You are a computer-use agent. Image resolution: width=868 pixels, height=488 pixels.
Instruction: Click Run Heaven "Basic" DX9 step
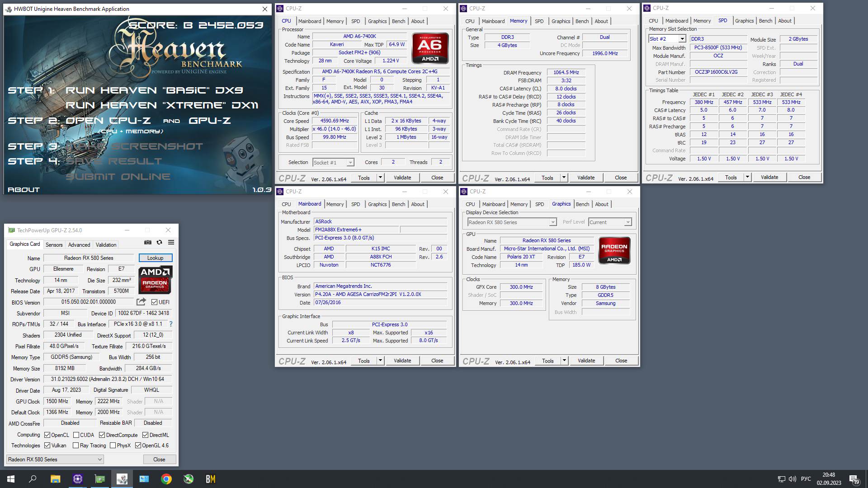tap(154, 90)
